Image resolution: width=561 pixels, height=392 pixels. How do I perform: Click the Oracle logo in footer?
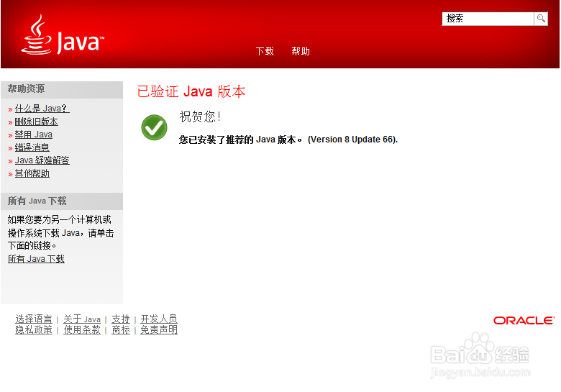point(524,321)
